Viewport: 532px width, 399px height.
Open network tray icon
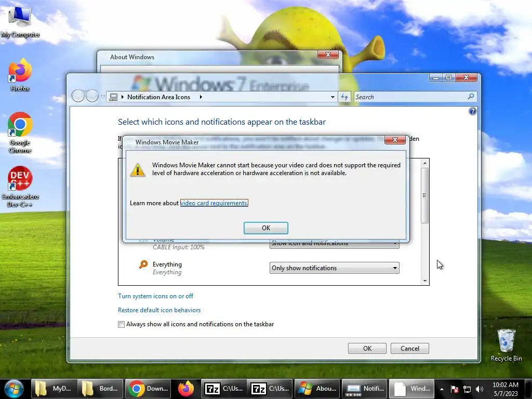click(x=467, y=389)
